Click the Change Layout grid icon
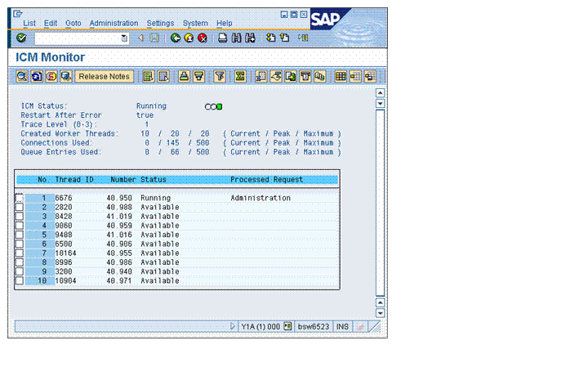The height and width of the screenshot is (372, 588). tap(341, 77)
